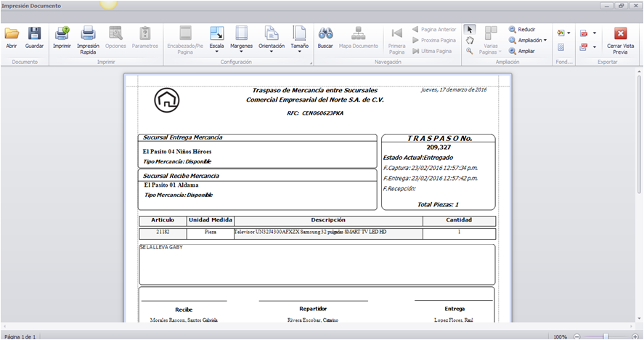The height and width of the screenshot is (340, 644).
Task: Start Impresión Rapida quick print
Action: (88, 40)
